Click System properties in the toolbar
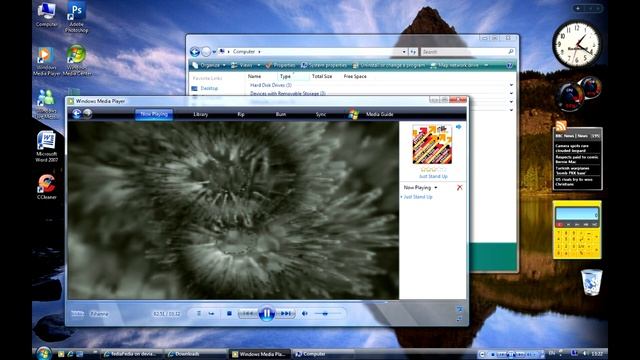640x360 pixels. coord(324,65)
